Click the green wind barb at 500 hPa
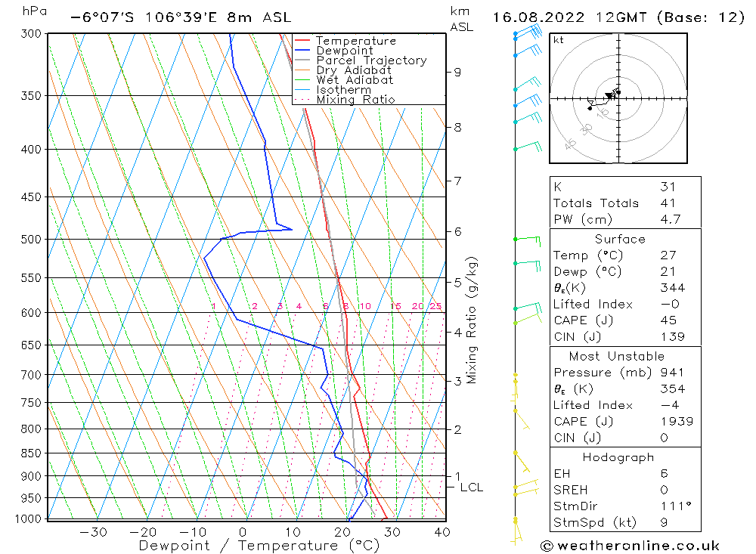Viewport: 756px width, 554px height. click(528, 240)
